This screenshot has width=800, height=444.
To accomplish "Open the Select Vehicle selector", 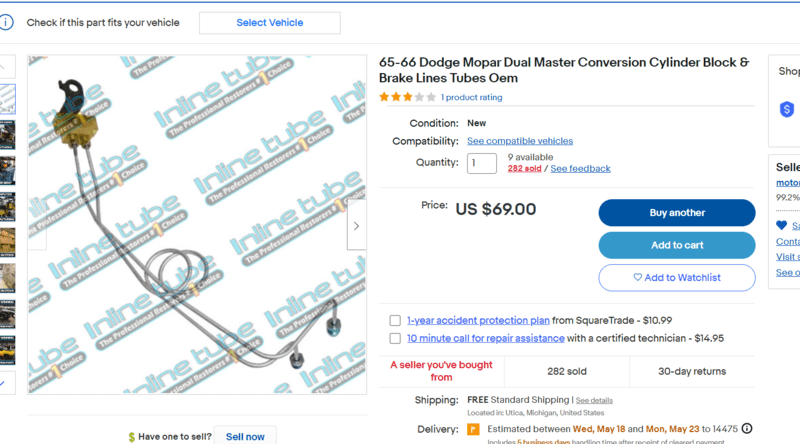I will pyautogui.click(x=269, y=22).
